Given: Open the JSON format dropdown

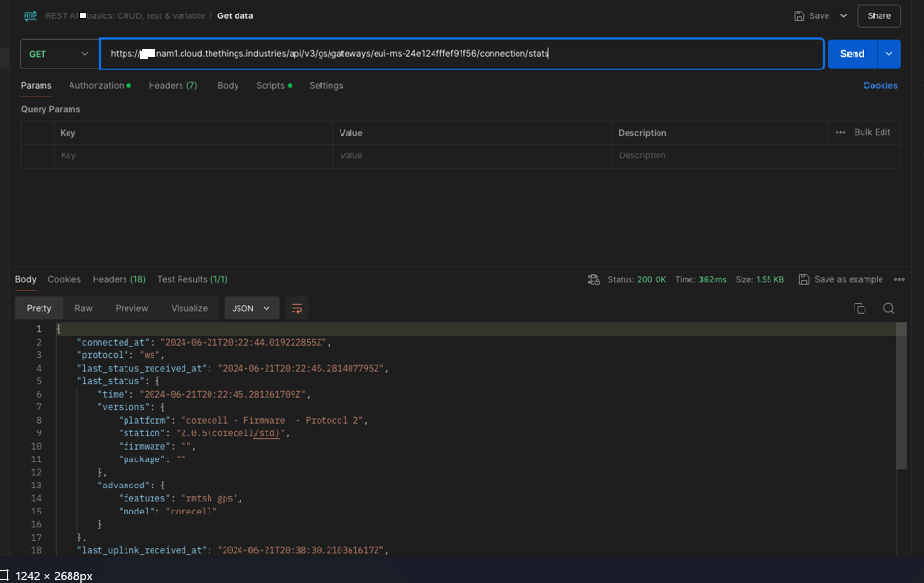Looking at the screenshot, I should click(252, 308).
